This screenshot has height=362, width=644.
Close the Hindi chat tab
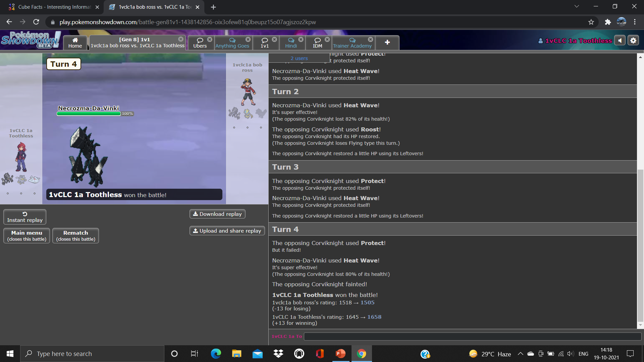point(301,39)
